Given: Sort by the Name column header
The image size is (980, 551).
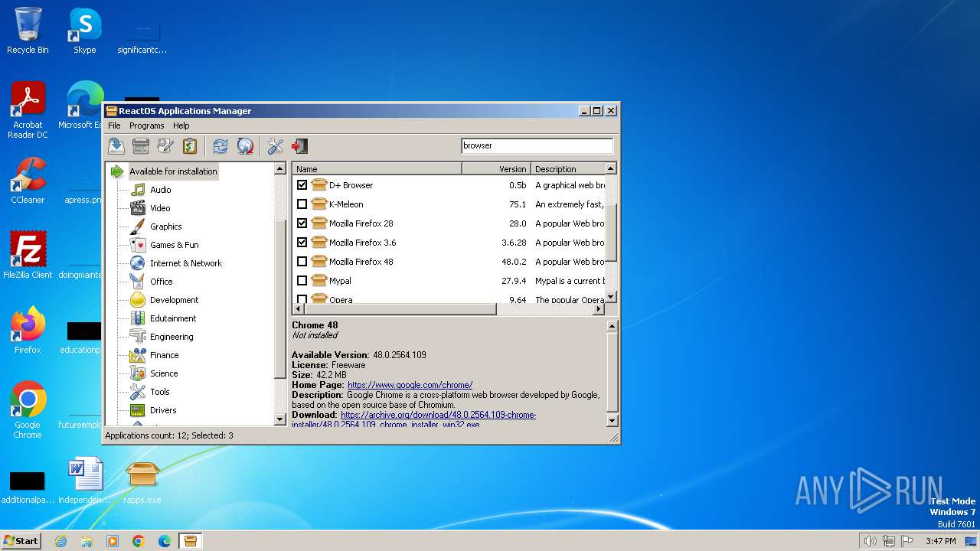Looking at the screenshot, I should click(377, 169).
